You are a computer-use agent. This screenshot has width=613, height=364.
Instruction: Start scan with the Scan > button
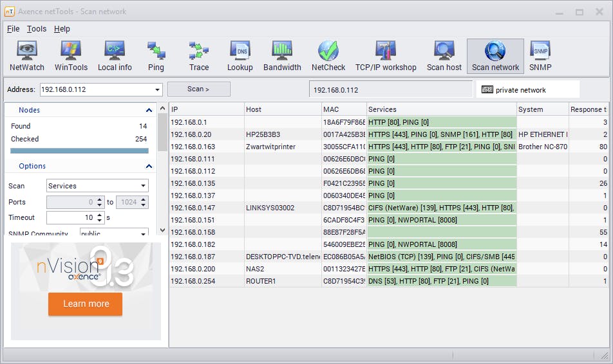click(x=198, y=89)
